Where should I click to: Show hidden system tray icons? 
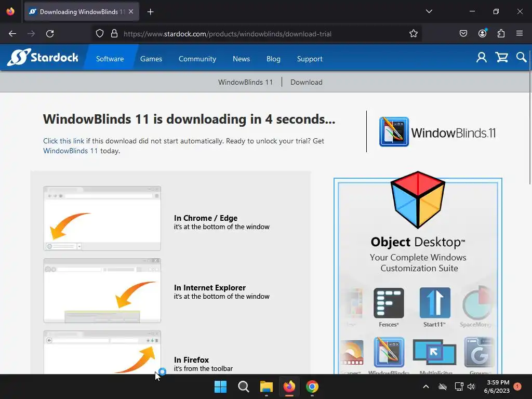426,387
